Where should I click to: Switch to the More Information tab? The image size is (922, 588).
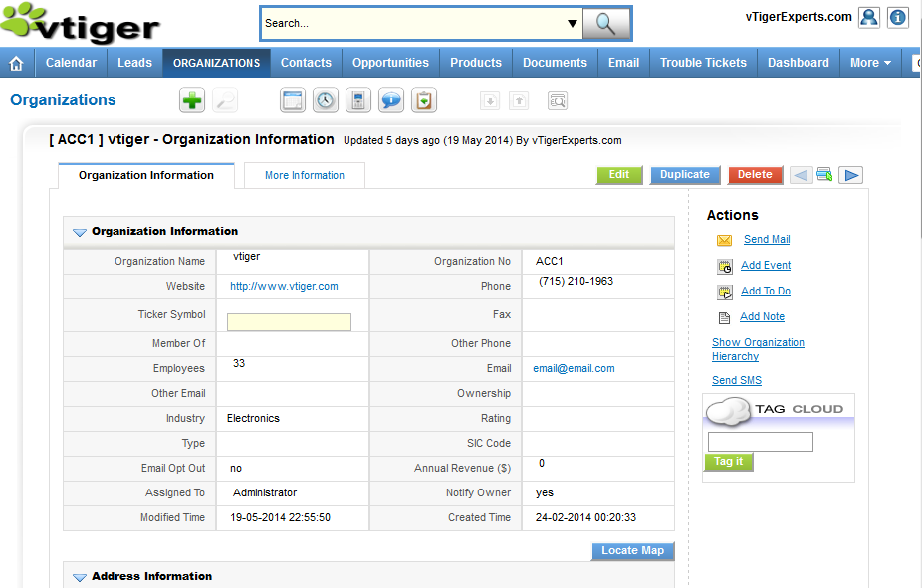(305, 176)
